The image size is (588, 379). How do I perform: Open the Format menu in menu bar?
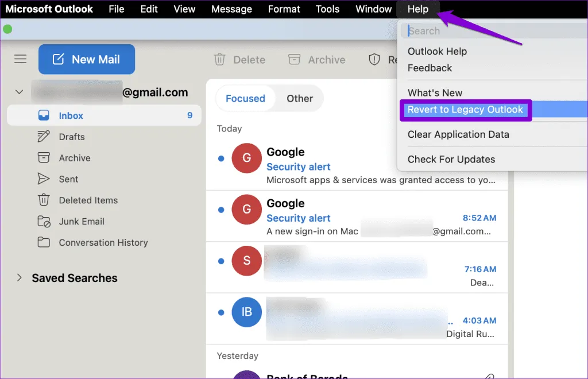click(284, 9)
